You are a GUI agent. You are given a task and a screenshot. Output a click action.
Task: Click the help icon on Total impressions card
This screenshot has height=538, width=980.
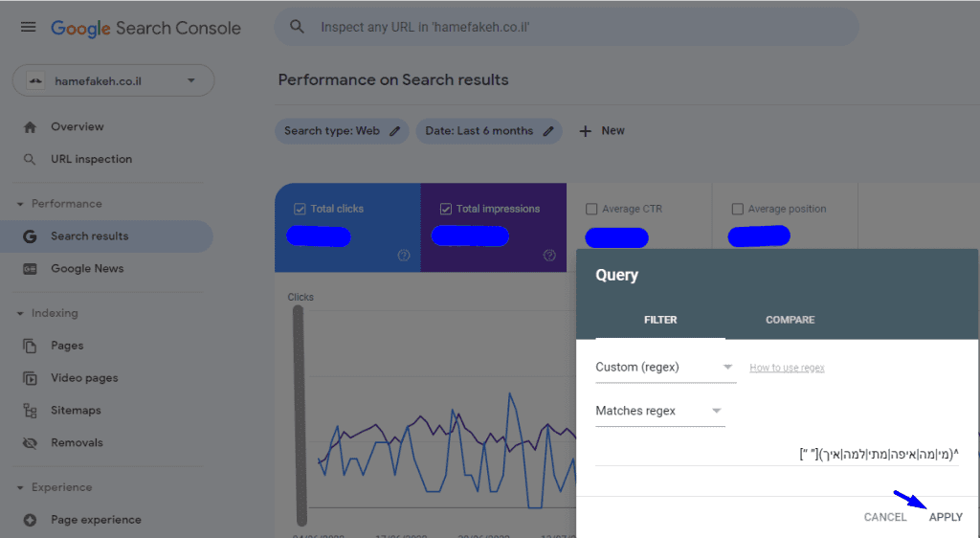pos(549,256)
